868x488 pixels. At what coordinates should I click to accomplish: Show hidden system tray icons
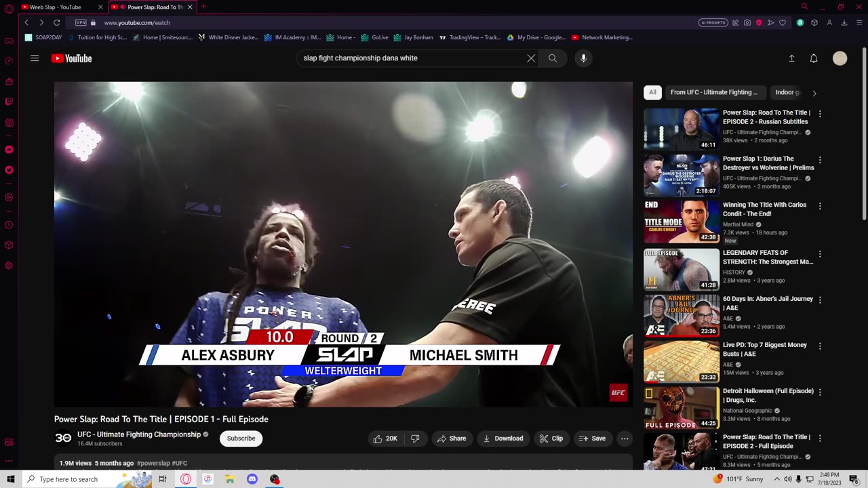777,479
